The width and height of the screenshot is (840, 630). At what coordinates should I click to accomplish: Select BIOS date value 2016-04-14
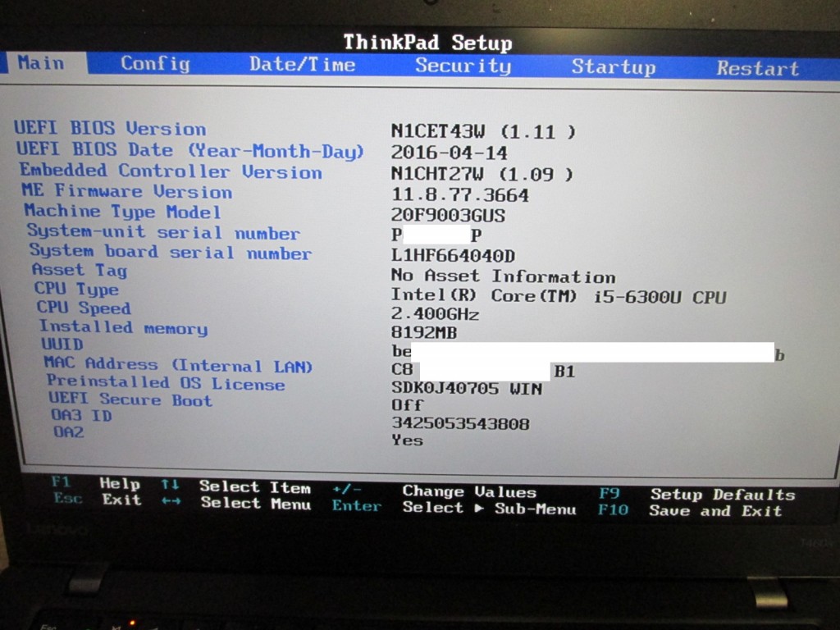point(449,153)
